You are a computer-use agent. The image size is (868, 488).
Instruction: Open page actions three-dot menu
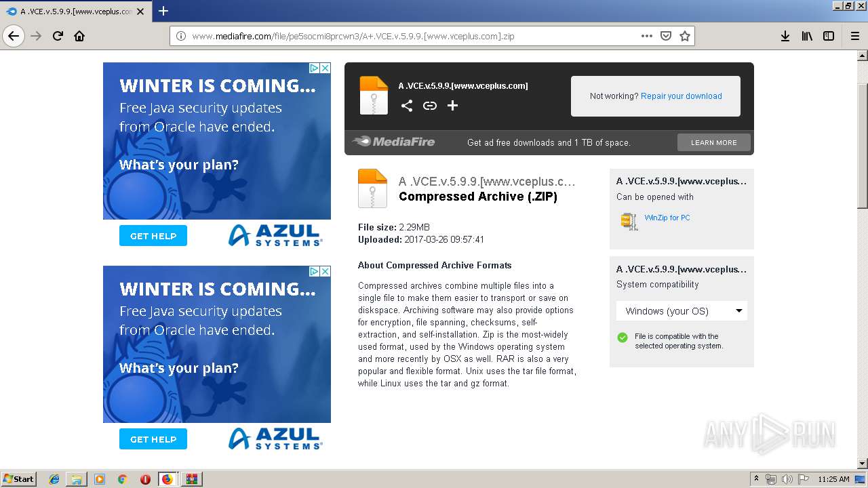647,36
